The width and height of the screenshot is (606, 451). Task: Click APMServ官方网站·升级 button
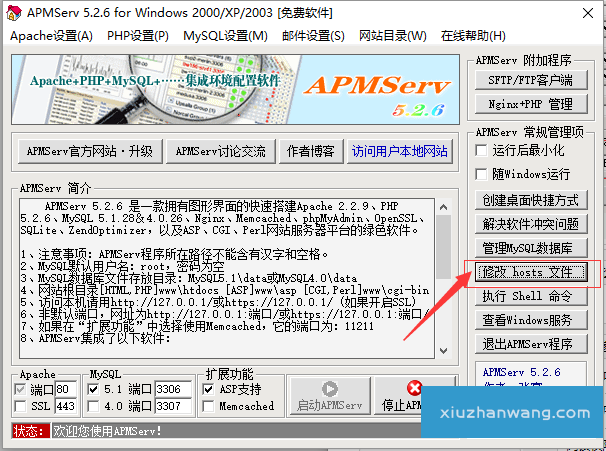[90, 151]
